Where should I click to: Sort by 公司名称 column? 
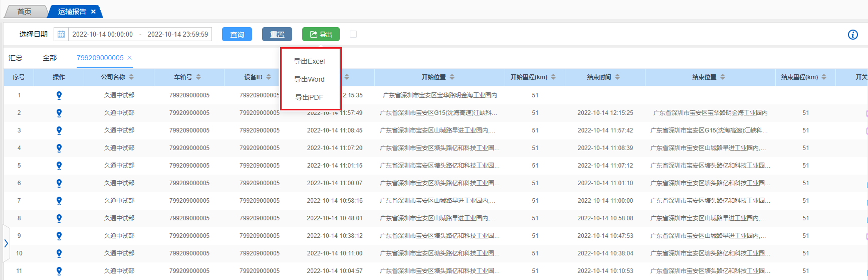pyautogui.click(x=131, y=77)
